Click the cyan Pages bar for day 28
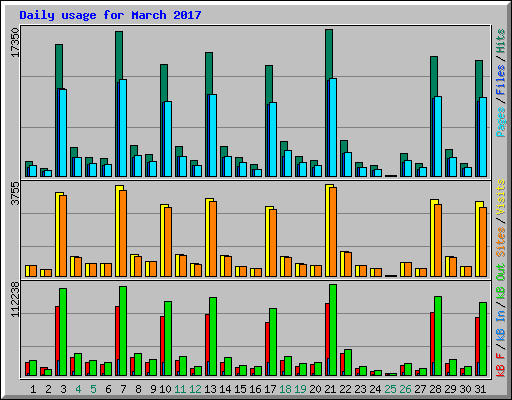The image size is (512, 400). tap(438, 136)
